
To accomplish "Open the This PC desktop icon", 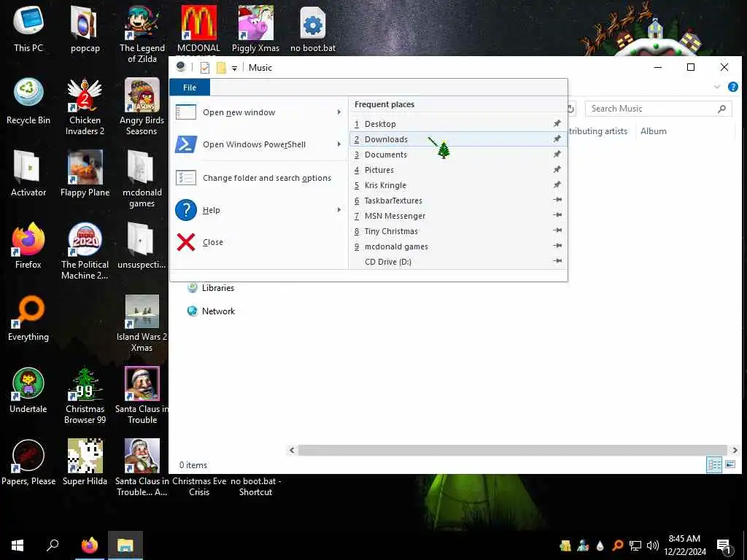I will pyautogui.click(x=28, y=28).
